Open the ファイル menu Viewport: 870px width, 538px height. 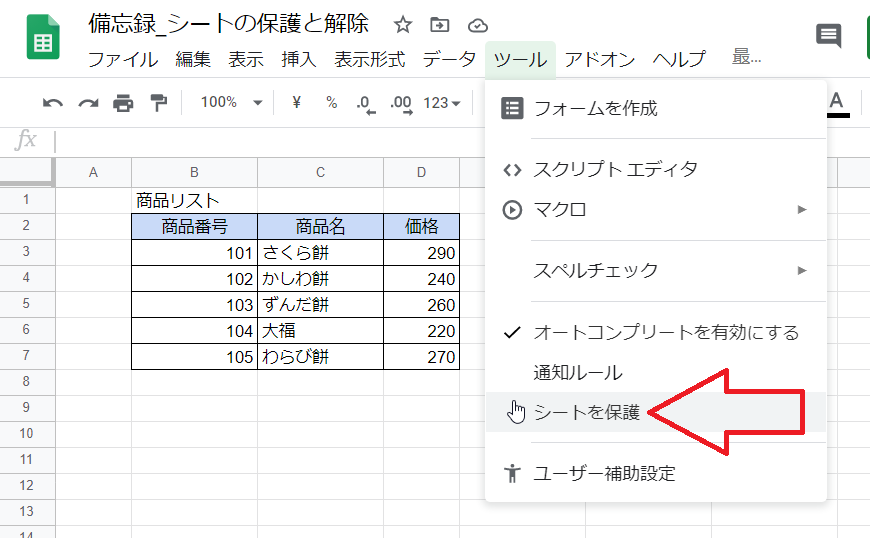[123, 59]
